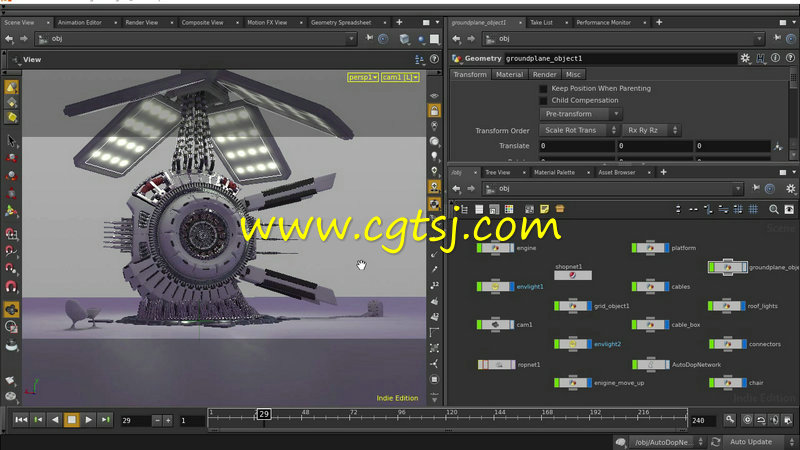Open the Render View tab
This screenshot has width=800, height=450.
(x=141, y=22)
